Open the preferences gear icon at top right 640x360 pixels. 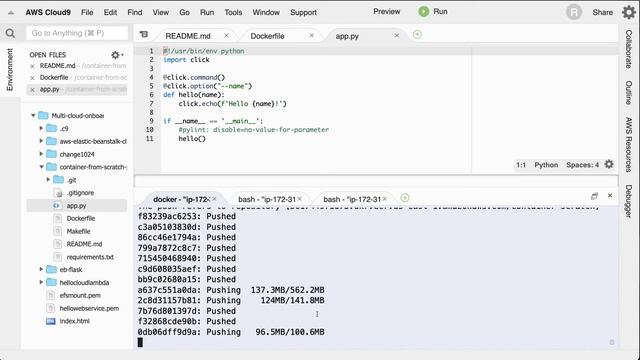click(x=629, y=12)
